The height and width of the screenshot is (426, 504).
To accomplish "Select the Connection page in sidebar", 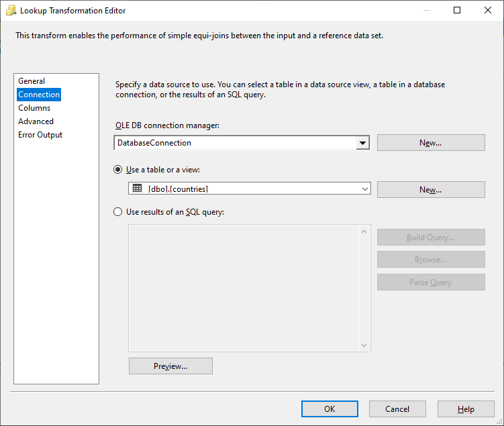I will (x=39, y=95).
